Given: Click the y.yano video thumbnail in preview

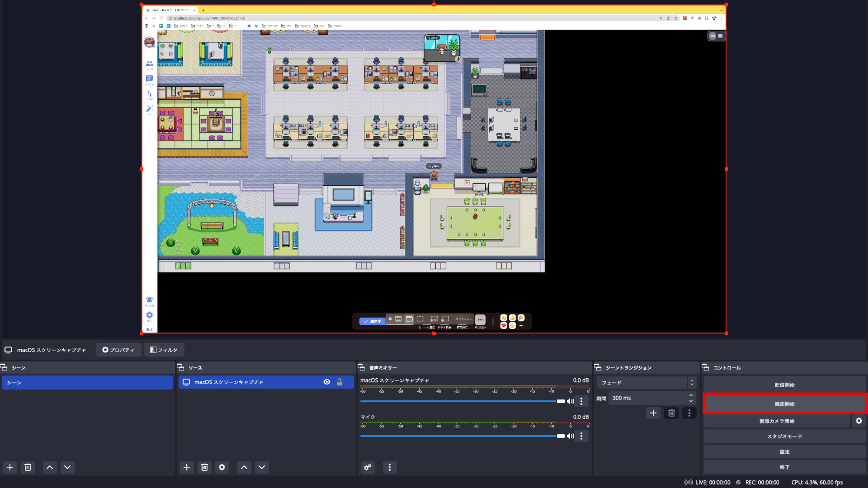Looking at the screenshot, I should 442,48.
